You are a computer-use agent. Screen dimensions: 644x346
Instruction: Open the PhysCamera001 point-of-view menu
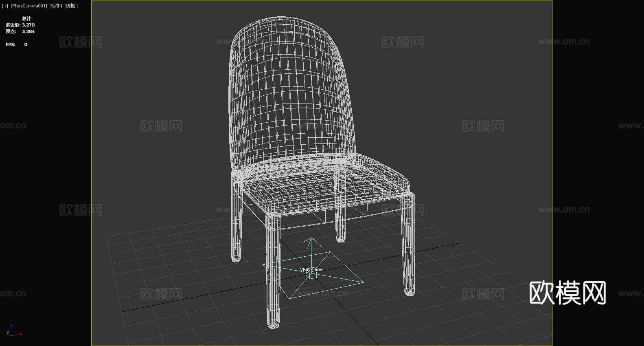29,6
